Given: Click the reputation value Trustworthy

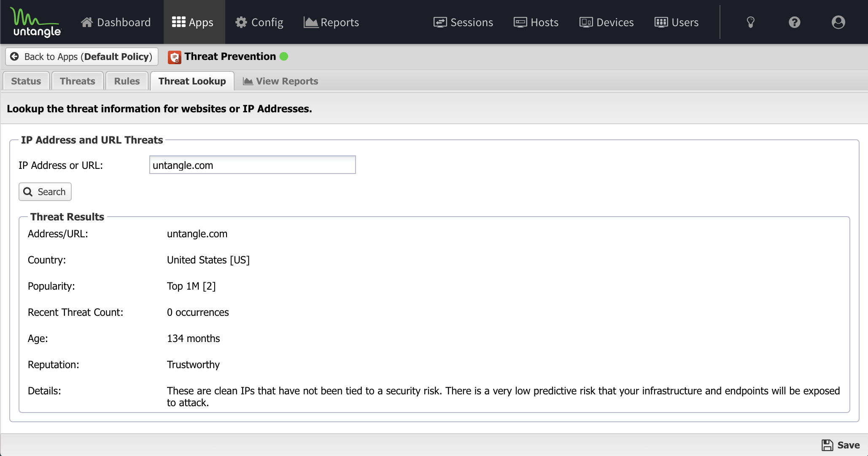Looking at the screenshot, I should (193, 365).
